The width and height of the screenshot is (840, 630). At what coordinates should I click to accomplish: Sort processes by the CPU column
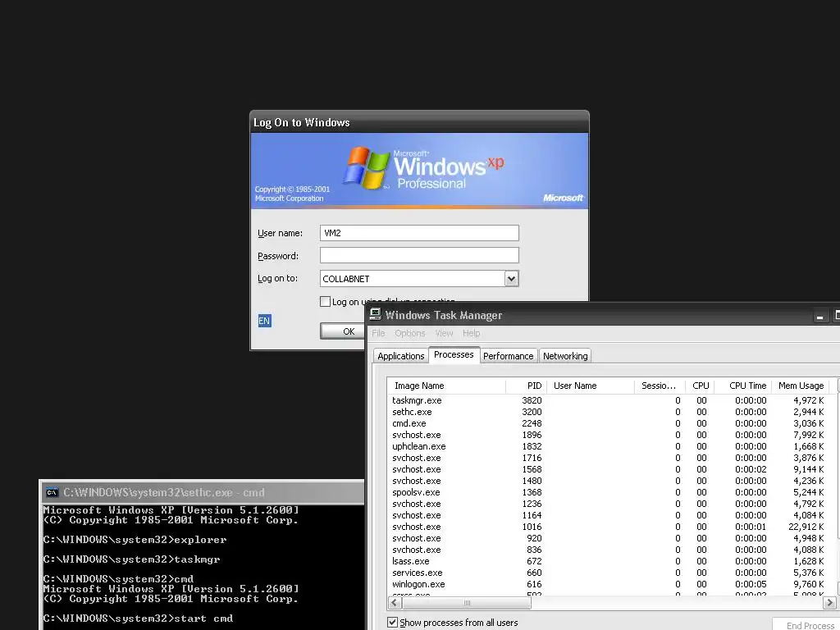point(701,386)
